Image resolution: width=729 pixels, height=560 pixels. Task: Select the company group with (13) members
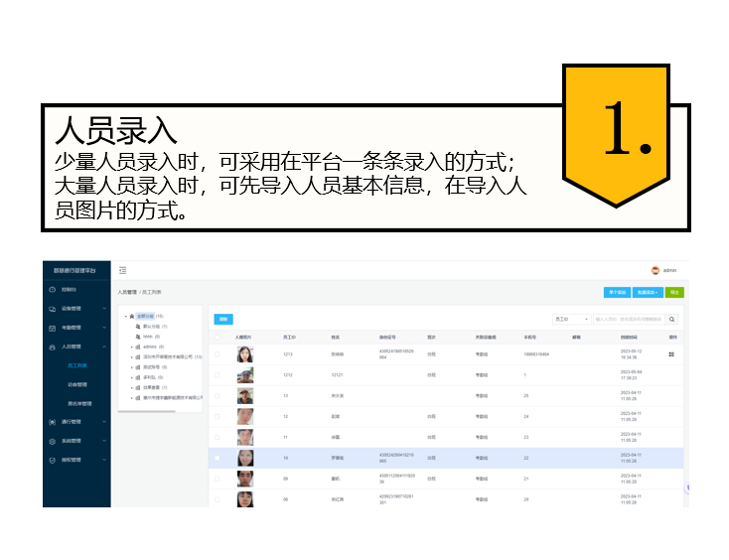[173, 356]
